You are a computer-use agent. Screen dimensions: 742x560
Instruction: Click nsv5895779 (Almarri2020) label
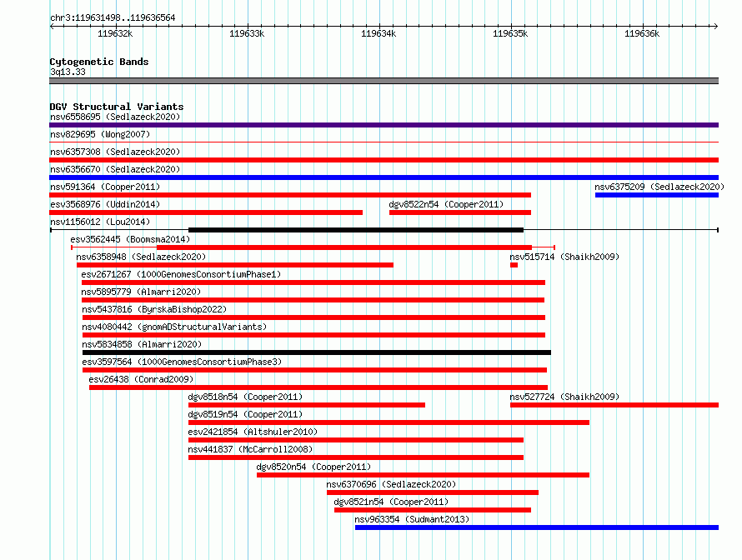coord(141,292)
